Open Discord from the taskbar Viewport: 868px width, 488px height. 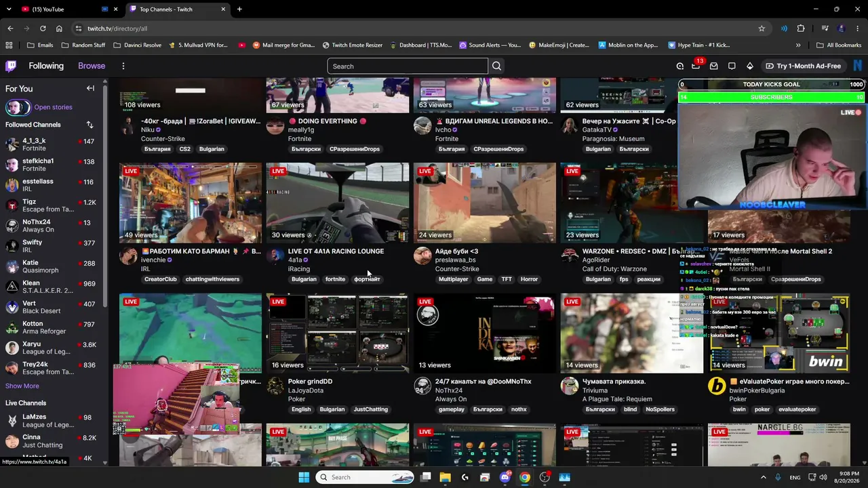point(505,477)
